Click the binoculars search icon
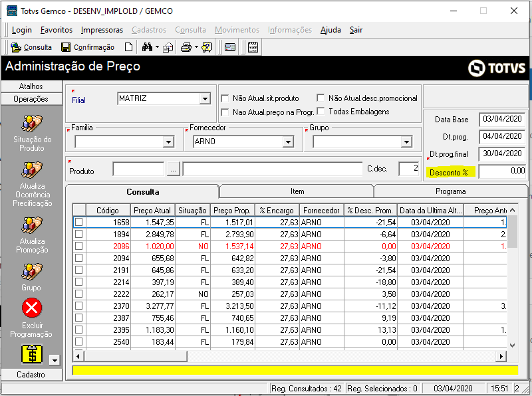532x396 pixels. 147,47
